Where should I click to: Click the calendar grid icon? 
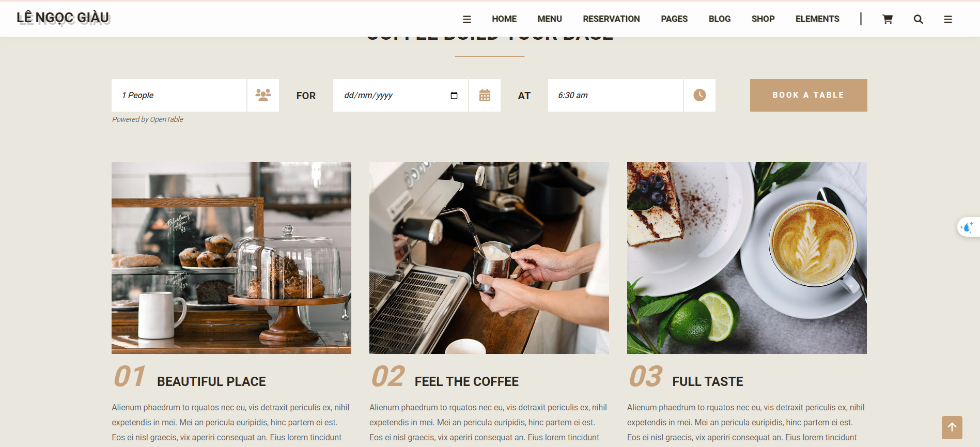pyautogui.click(x=485, y=95)
